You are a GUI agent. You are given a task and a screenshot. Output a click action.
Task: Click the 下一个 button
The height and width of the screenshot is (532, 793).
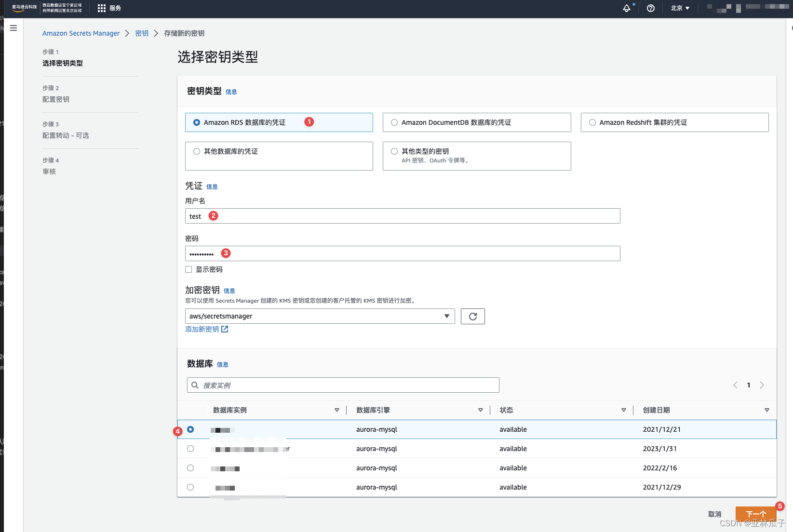coord(756,514)
